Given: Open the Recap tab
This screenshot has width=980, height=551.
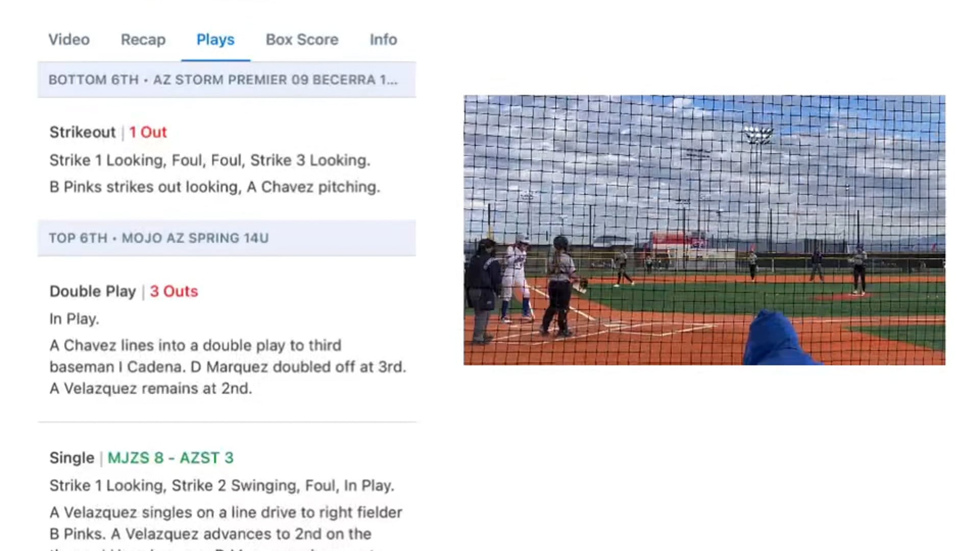Looking at the screenshot, I should pos(143,40).
